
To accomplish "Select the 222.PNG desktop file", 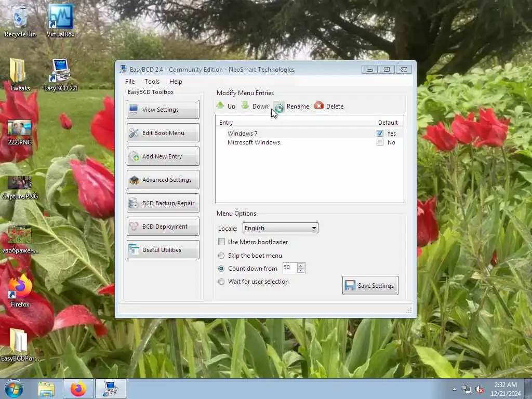I will (20, 132).
